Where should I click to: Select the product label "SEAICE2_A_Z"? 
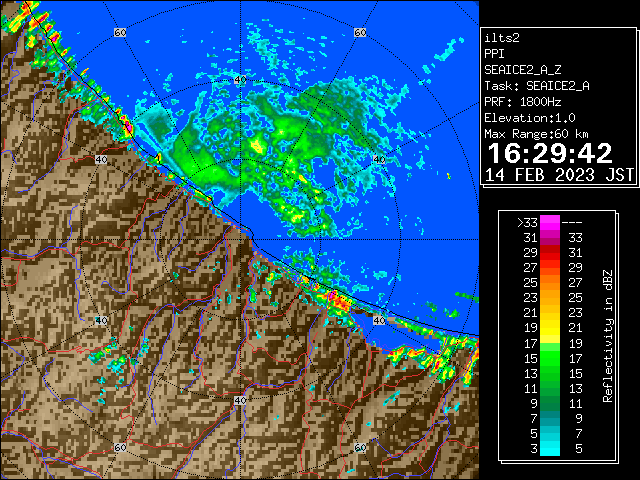(x=523, y=70)
